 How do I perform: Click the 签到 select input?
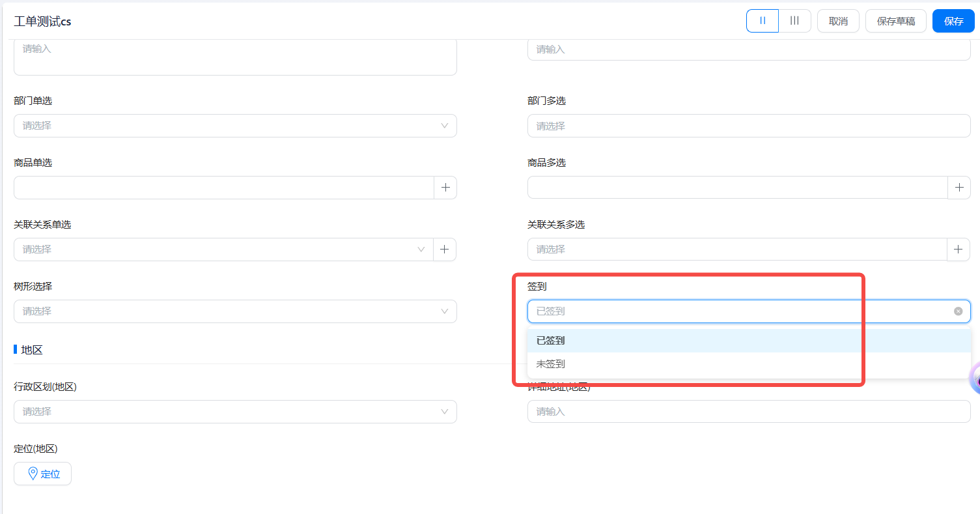(x=749, y=311)
